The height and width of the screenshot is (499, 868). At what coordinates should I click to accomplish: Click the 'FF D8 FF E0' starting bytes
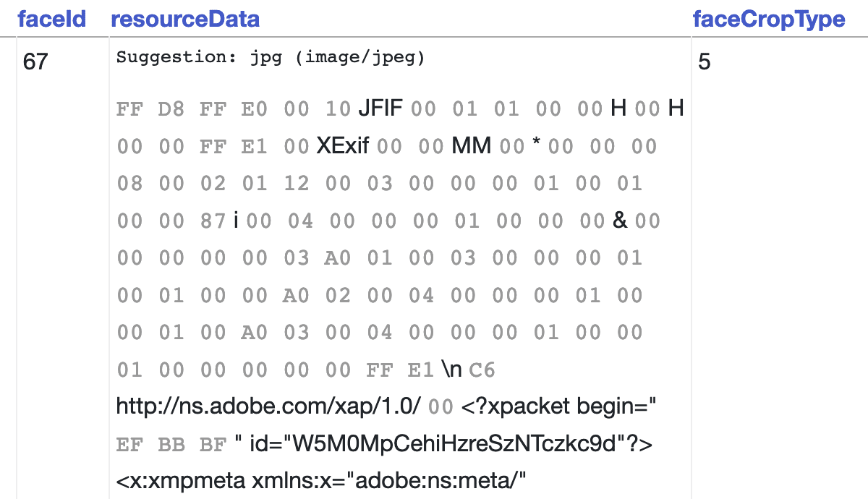tap(192, 109)
